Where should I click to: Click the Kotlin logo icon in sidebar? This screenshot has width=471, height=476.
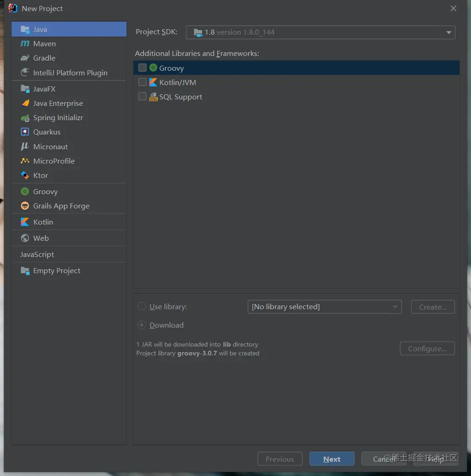(x=25, y=222)
